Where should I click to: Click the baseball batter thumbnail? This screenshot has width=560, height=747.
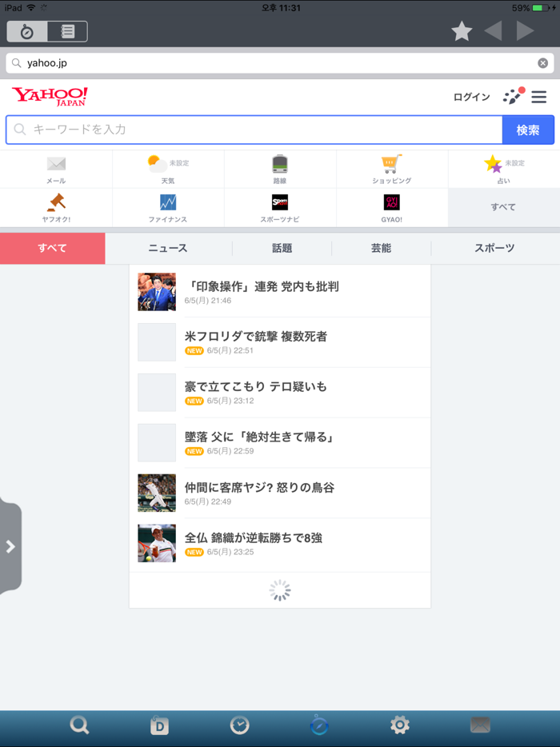tap(157, 493)
